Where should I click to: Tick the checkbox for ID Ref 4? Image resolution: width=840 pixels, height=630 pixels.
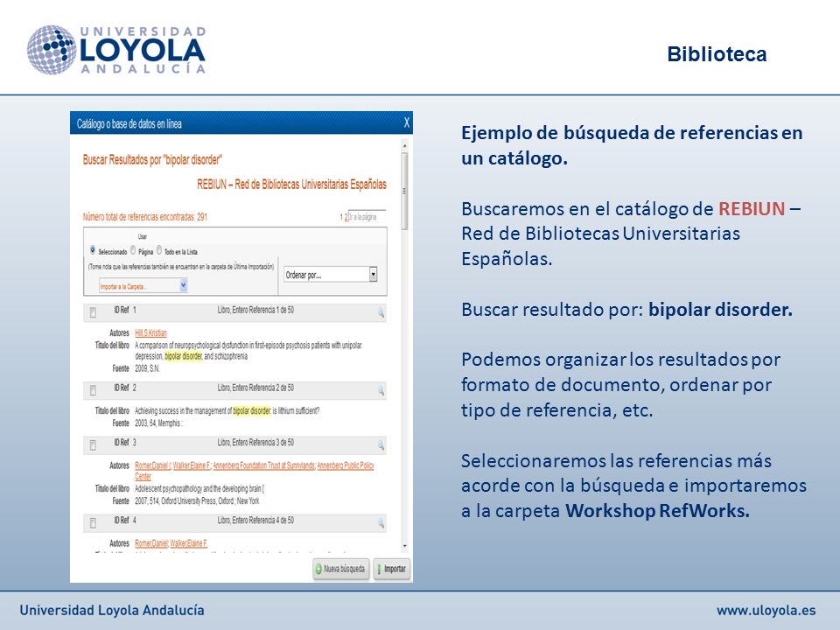coord(93,523)
